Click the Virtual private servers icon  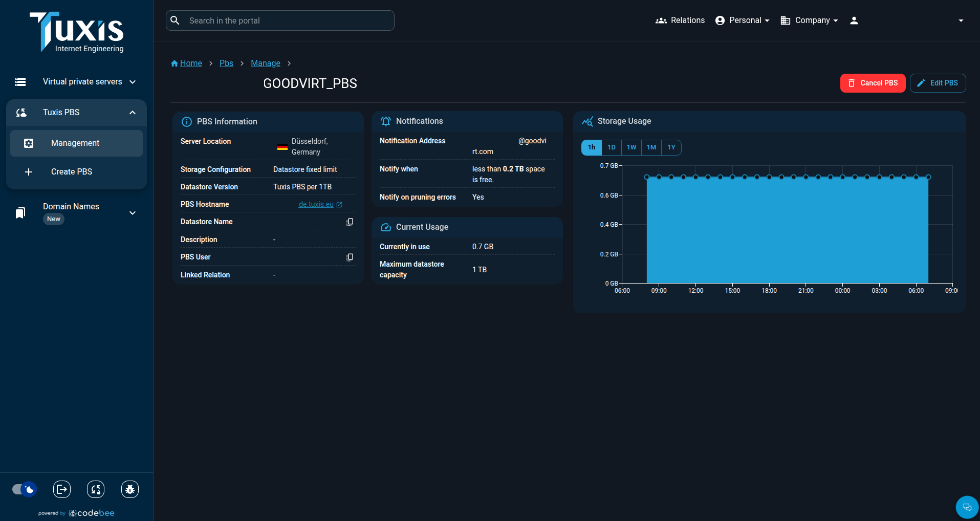20,82
